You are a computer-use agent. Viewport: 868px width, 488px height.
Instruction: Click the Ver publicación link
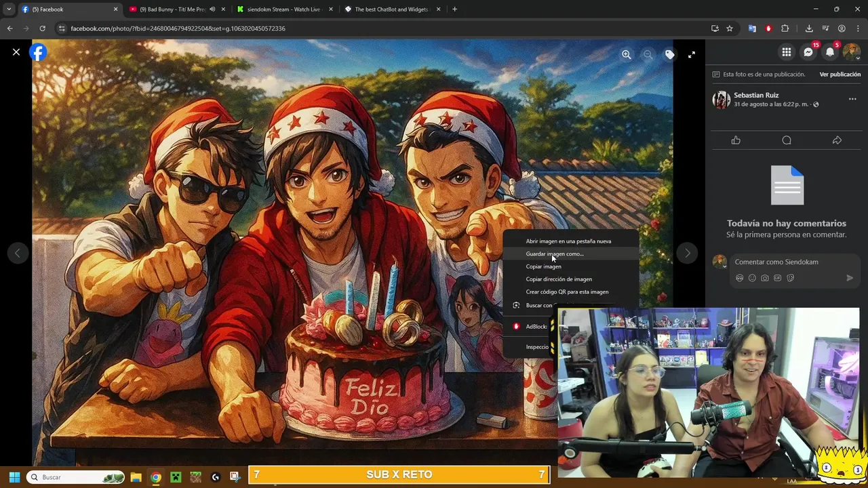pos(840,75)
